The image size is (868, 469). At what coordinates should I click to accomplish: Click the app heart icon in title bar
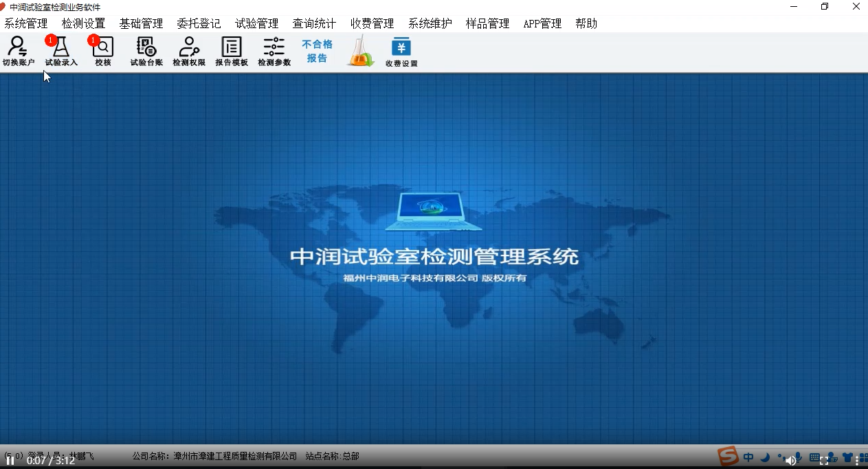coord(3,7)
